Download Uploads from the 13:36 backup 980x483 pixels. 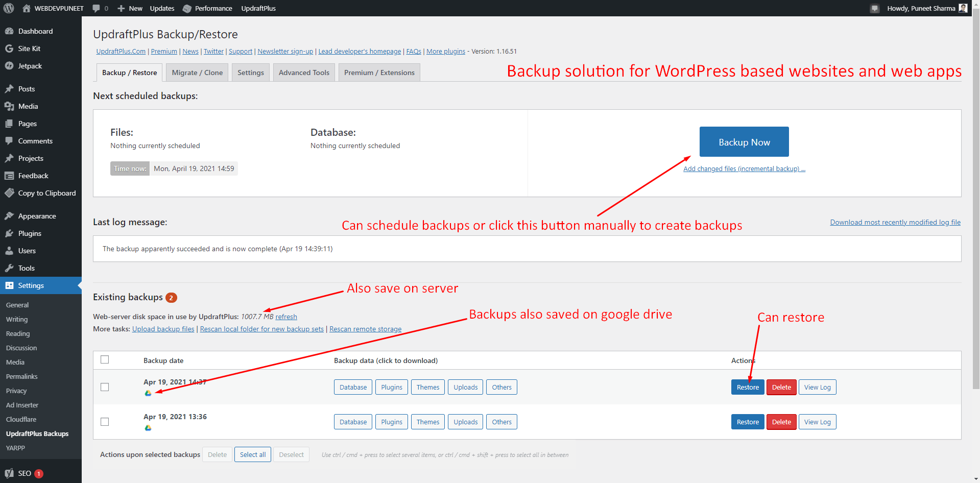click(466, 422)
